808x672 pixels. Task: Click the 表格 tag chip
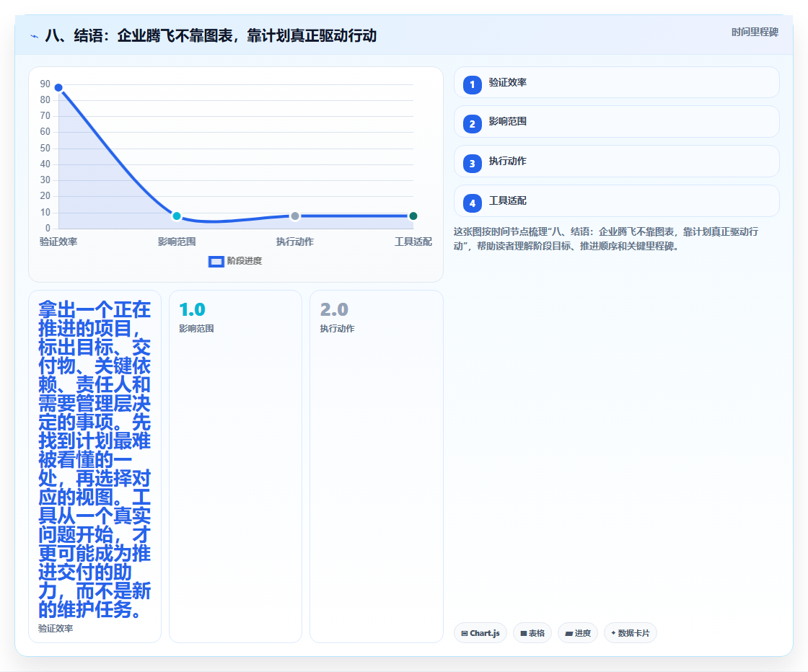click(x=532, y=633)
